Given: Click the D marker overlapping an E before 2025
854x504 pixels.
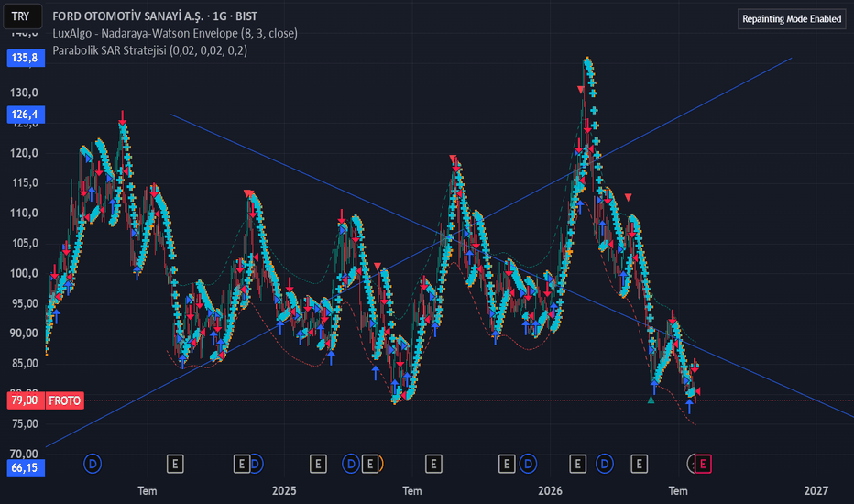Looking at the screenshot, I should click(255, 465).
